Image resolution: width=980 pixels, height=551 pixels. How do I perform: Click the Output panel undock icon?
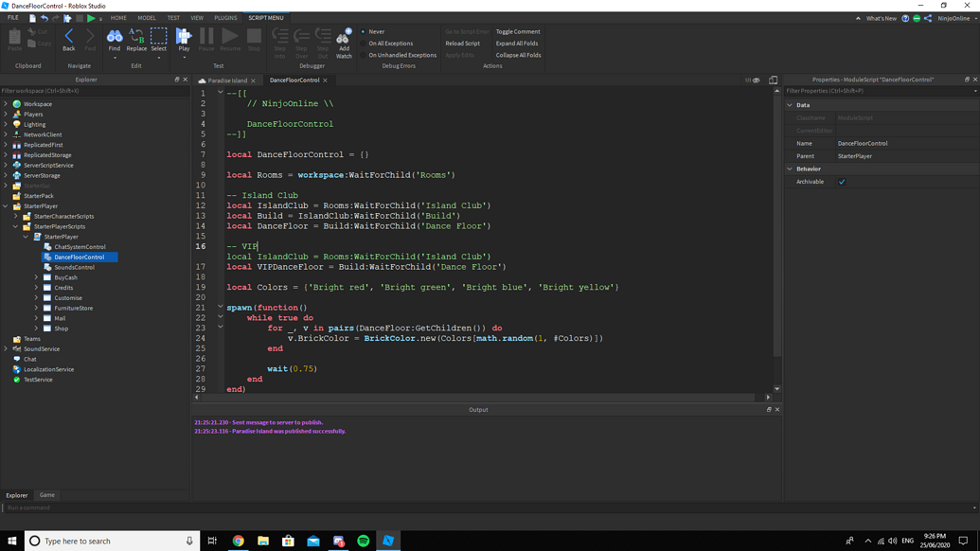click(769, 409)
